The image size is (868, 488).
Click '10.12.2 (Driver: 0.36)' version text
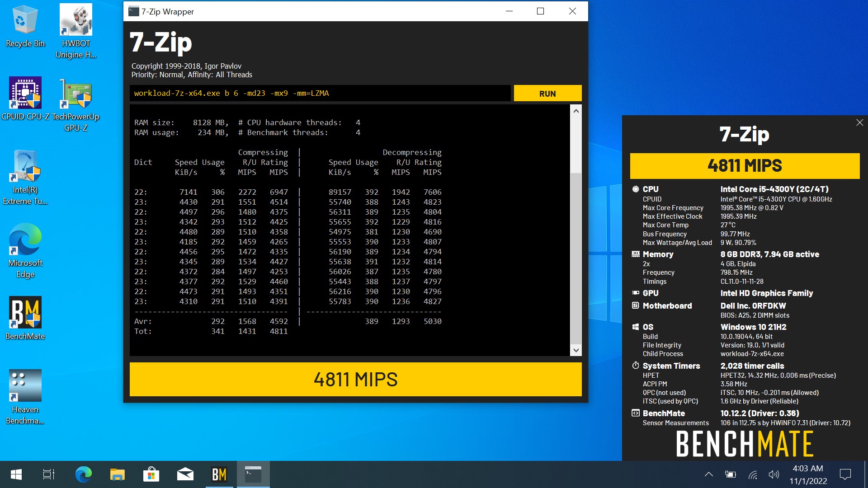pyautogui.click(x=759, y=413)
